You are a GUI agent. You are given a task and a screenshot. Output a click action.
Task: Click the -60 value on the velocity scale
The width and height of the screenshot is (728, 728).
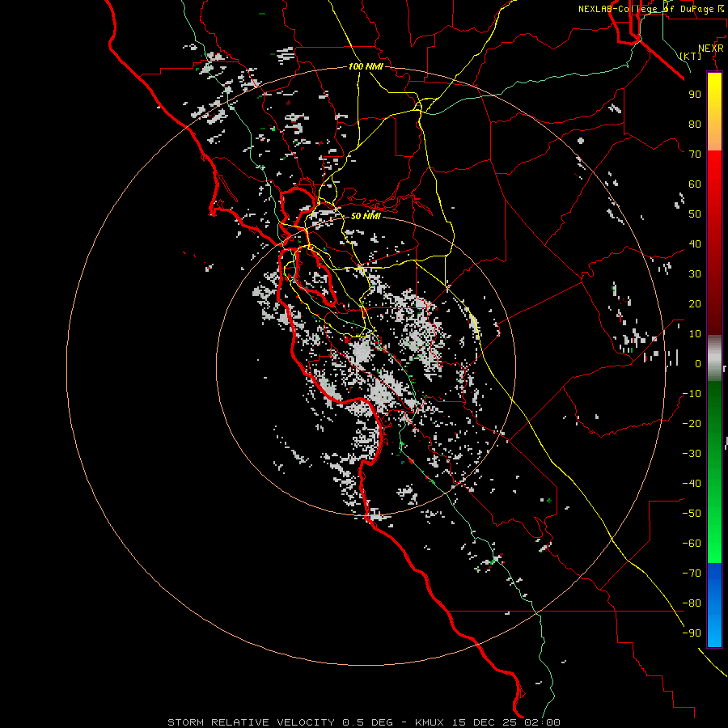692,544
